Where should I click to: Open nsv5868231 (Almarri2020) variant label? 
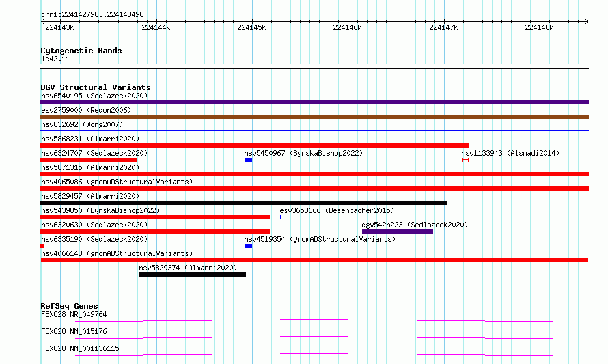coord(90,139)
